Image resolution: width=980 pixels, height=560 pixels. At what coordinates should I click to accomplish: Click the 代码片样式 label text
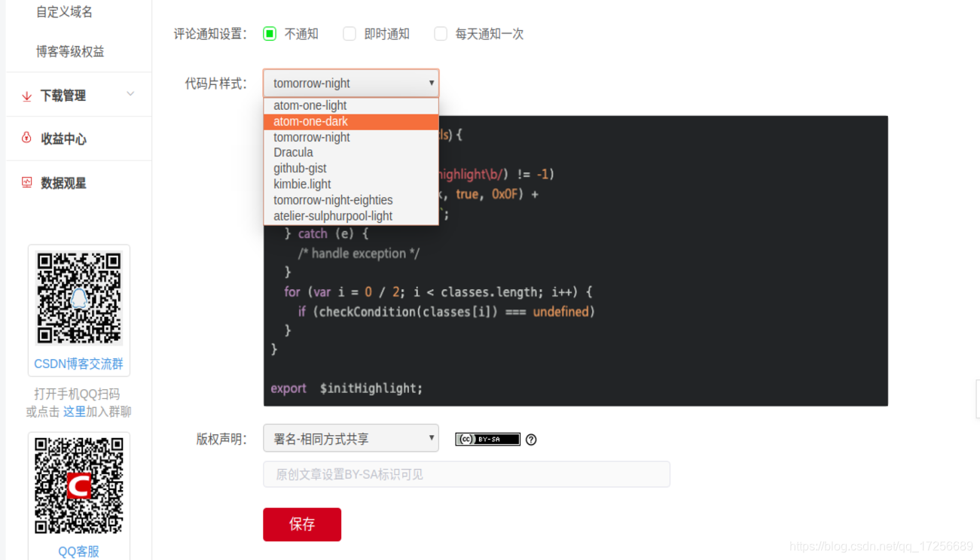pos(216,84)
